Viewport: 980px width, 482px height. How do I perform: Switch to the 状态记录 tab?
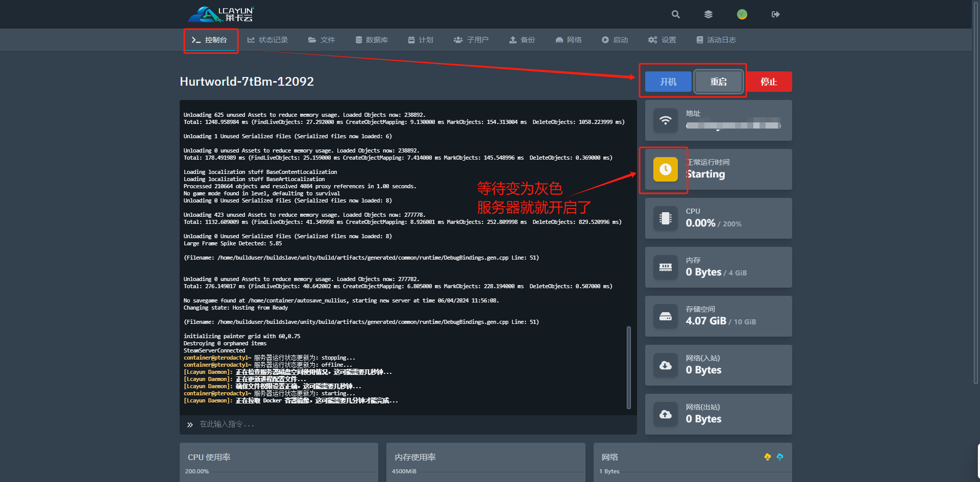pos(267,40)
